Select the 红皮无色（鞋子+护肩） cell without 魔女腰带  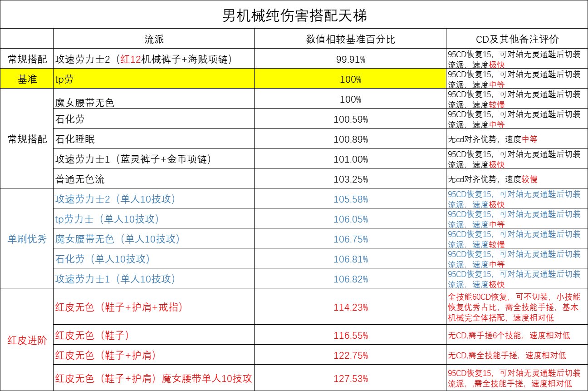(154, 355)
